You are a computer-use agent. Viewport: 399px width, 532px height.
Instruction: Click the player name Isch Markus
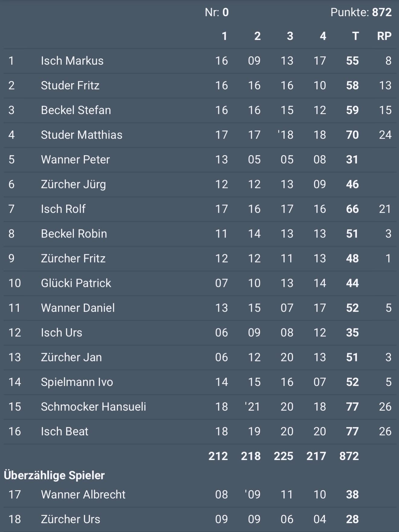coord(72,61)
